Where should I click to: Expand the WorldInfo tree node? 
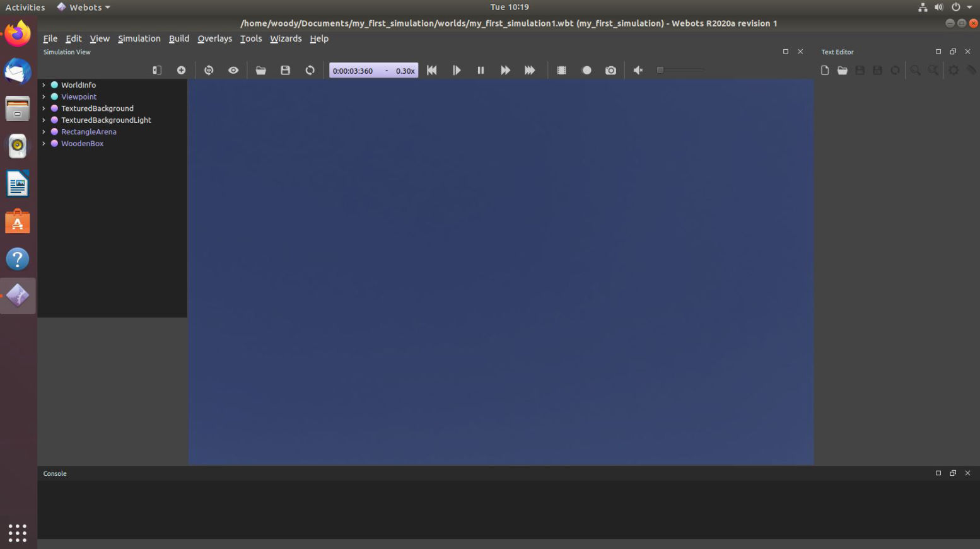(x=44, y=85)
